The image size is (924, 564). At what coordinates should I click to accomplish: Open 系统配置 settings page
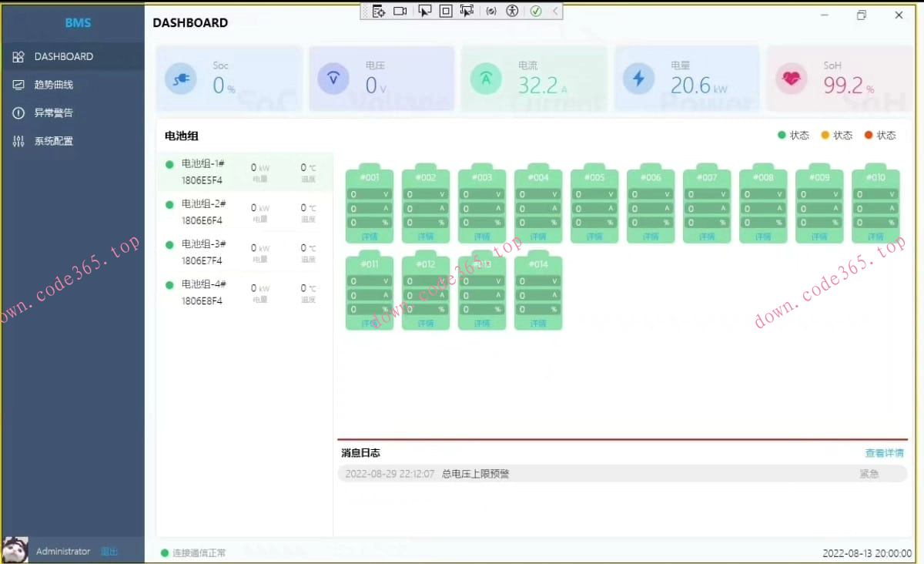(53, 142)
